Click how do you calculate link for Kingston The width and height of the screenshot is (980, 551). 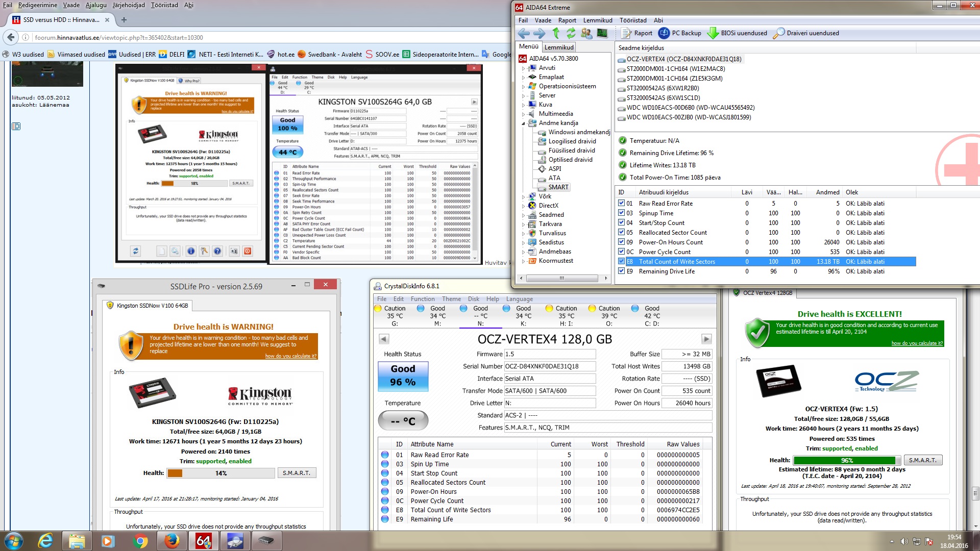290,356
